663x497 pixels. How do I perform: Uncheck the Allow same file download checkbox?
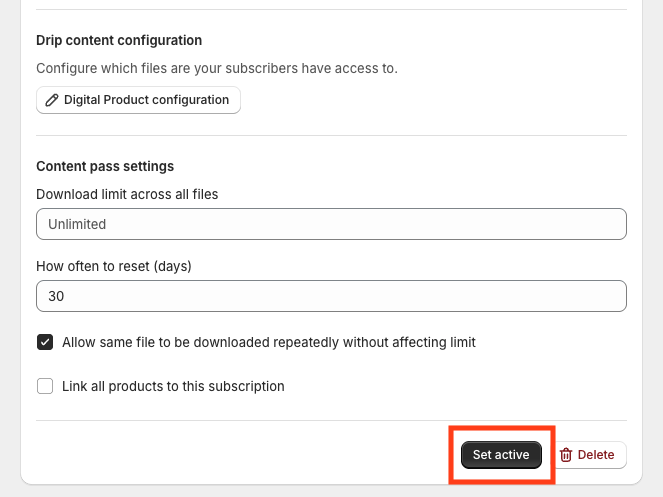(45, 342)
